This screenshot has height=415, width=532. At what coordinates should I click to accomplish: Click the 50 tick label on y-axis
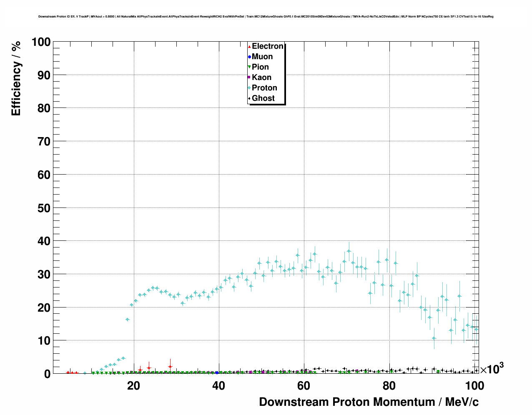(44, 208)
